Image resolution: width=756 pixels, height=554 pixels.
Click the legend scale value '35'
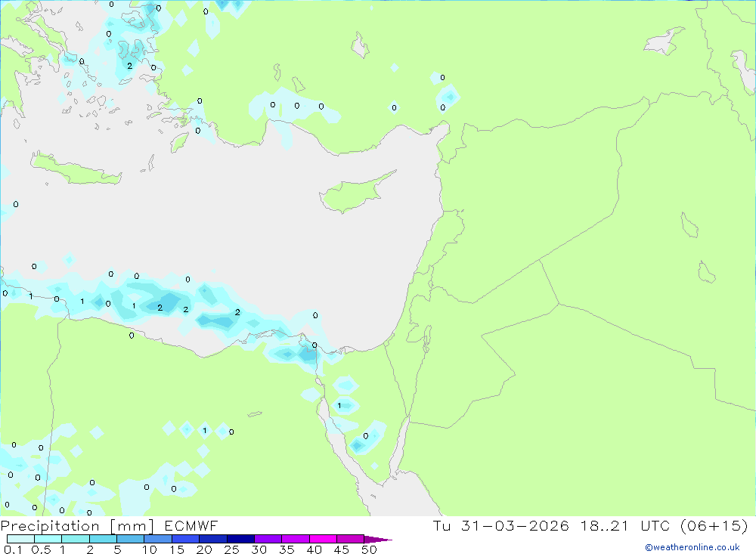tap(287, 549)
